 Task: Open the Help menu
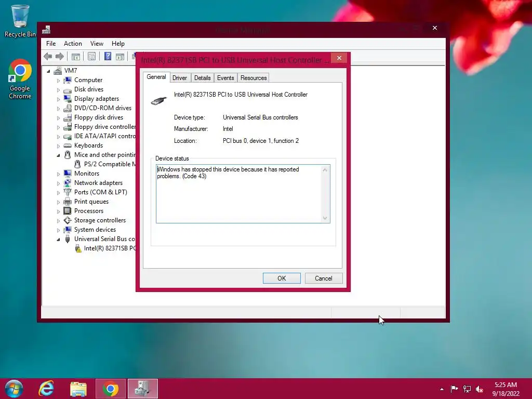(x=118, y=44)
